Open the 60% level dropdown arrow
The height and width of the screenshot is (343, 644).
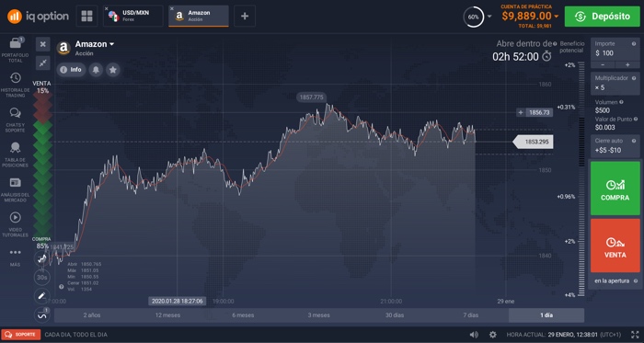(x=489, y=17)
